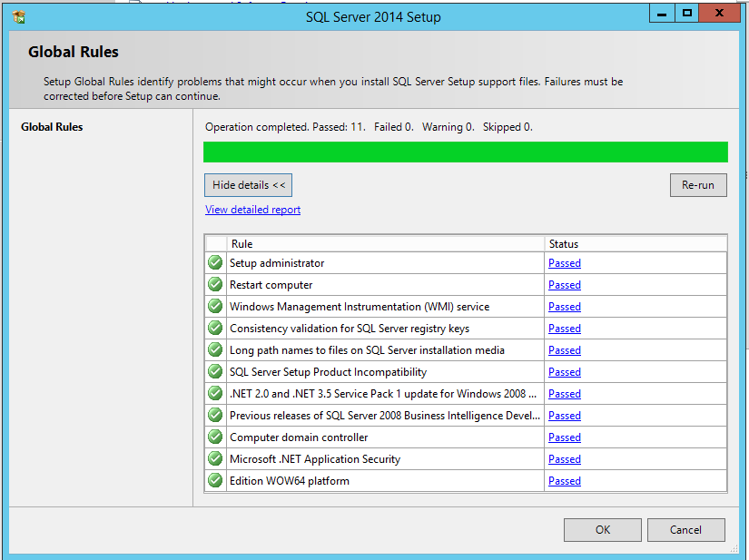Close the SQL Server 2014 Setup window
Viewport: 749px width, 560px height.
coord(719,14)
